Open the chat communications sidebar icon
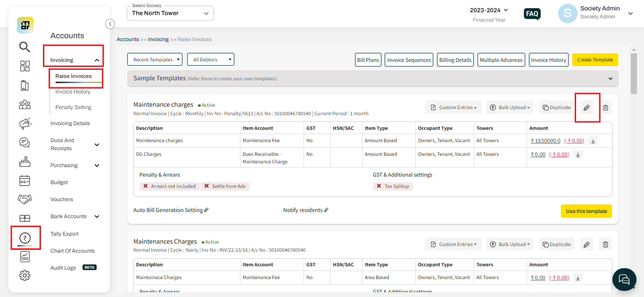 (25, 143)
